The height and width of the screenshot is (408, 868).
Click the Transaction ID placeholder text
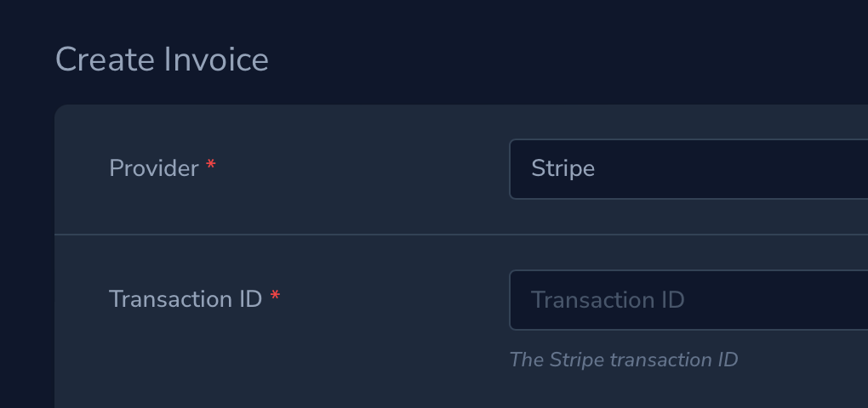608,300
